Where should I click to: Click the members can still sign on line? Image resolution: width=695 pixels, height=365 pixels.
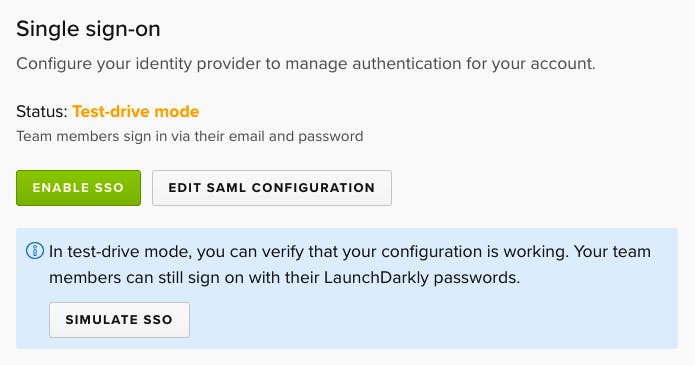tap(284, 278)
